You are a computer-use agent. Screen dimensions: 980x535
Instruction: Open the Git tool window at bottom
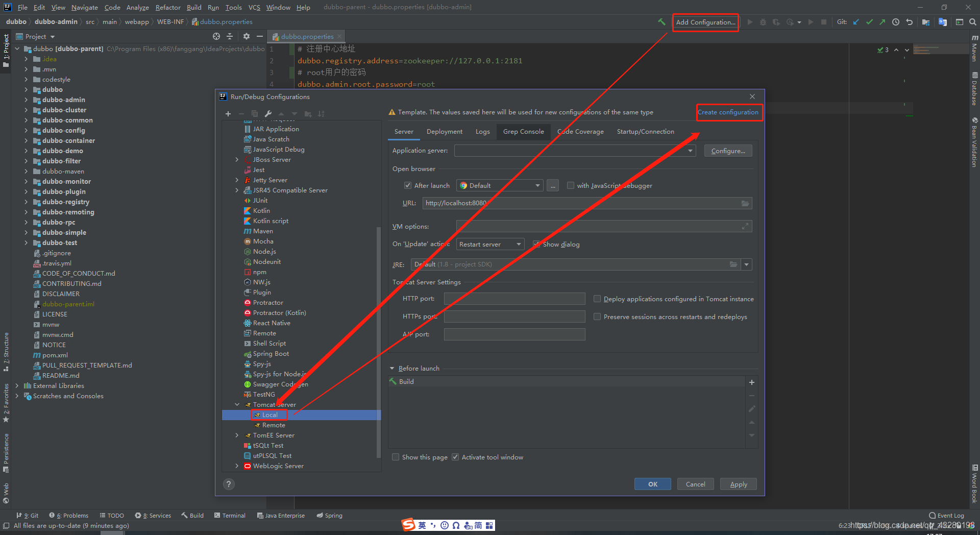coord(28,516)
